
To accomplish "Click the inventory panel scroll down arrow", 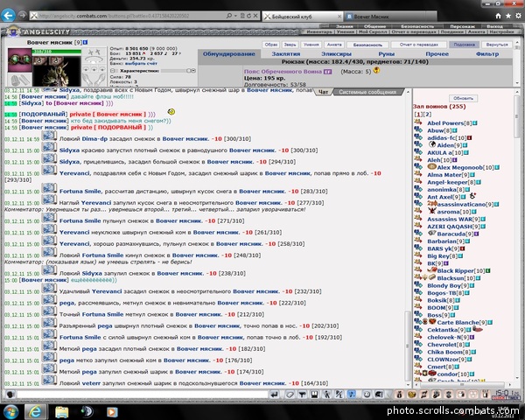I will click(x=517, y=82).
